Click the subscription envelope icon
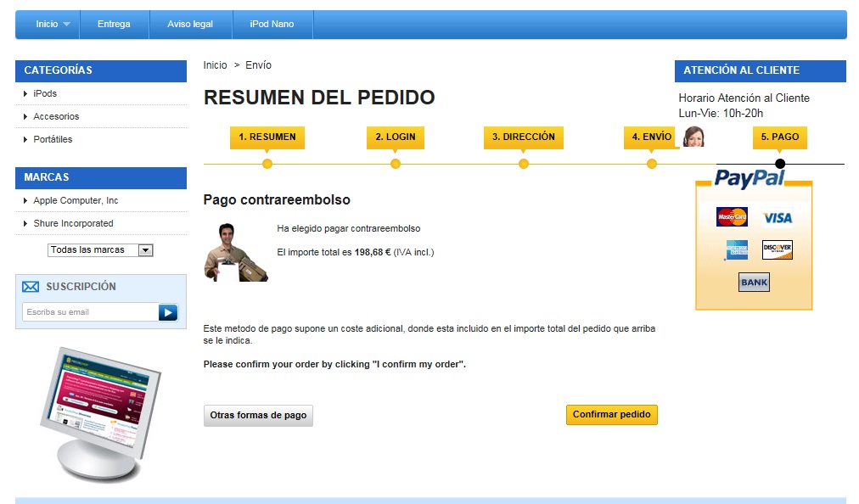Screen dimensions: 859x504 (31, 287)
